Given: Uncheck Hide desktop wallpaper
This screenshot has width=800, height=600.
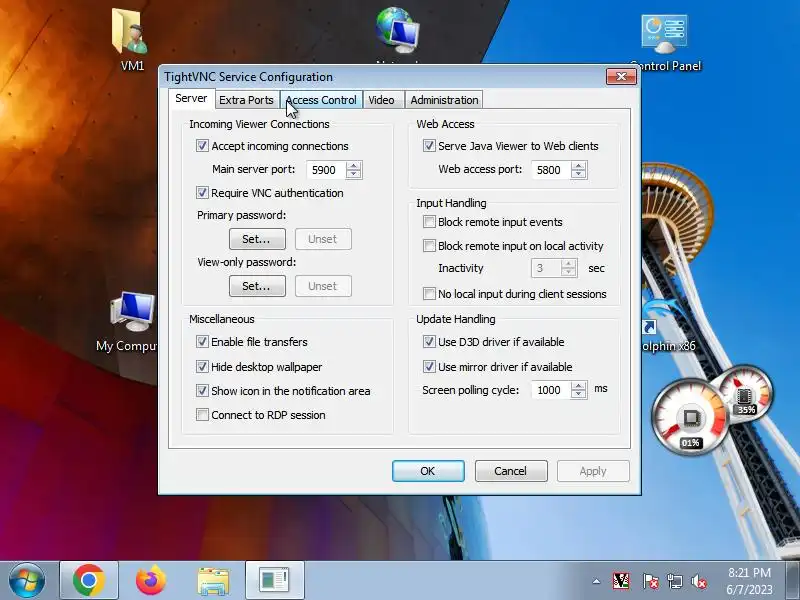Looking at the screenshot, I should (202, 366).
